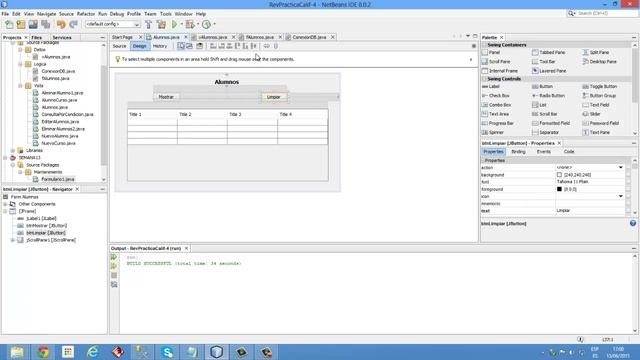This screenshot has height=360, width=640.
Task: Add a Panel from the Palette
Action: (491, 53)
